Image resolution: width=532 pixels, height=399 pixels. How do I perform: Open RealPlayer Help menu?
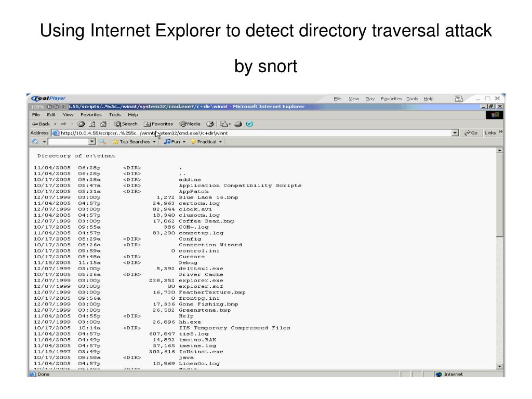(428, 99)
